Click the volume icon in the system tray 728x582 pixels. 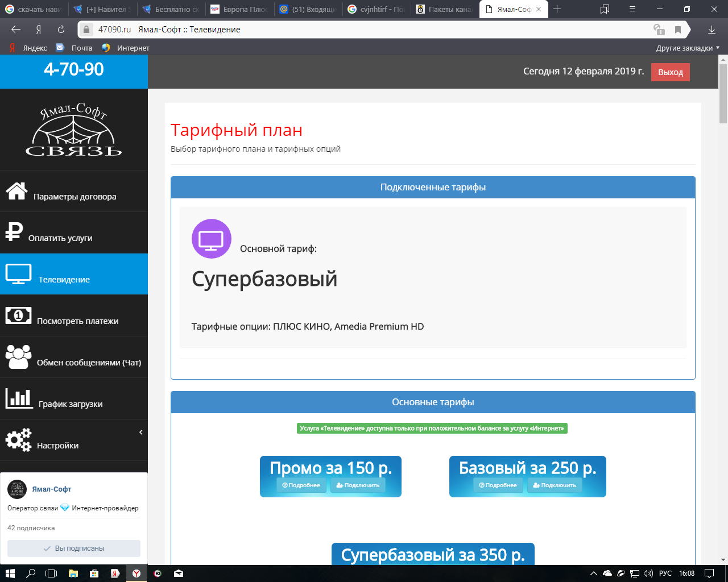(x=648, y=573)
